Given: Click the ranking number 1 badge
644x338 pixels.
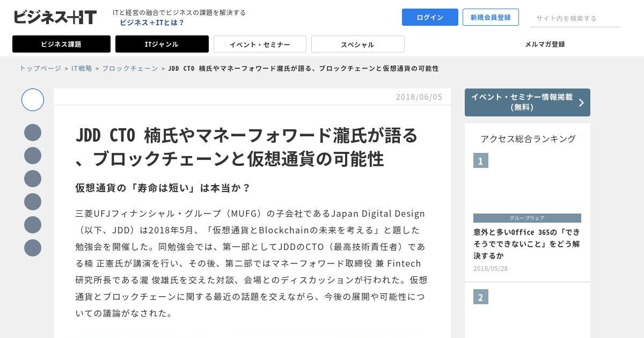Looking at the screenshot, I should (x=481, y=160).
